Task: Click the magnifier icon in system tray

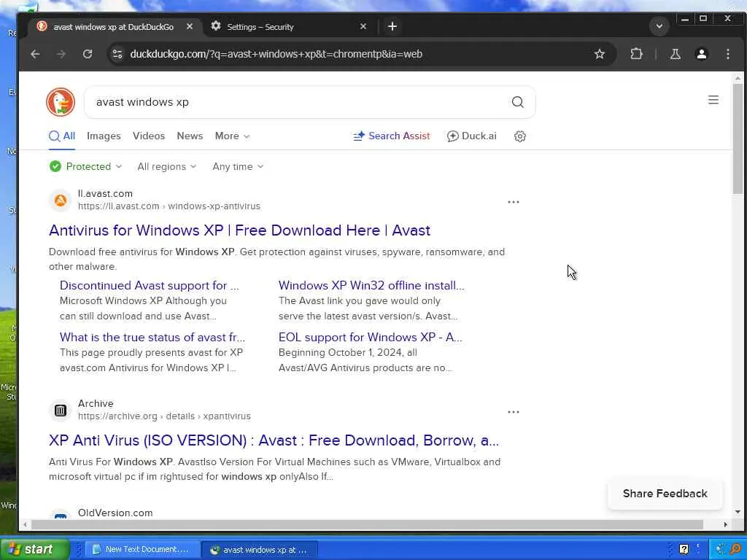Action: (x=735, y=550)
